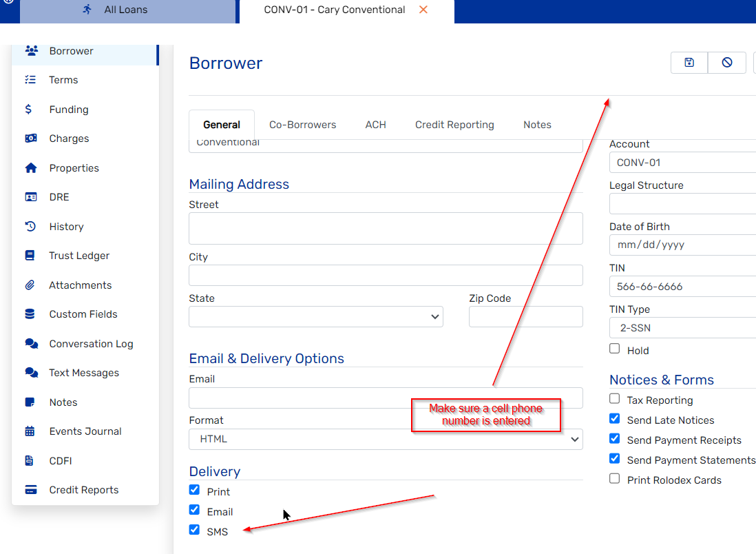Click the Street address field
Viewport: 756px width, 554px height.
point(386,228)
